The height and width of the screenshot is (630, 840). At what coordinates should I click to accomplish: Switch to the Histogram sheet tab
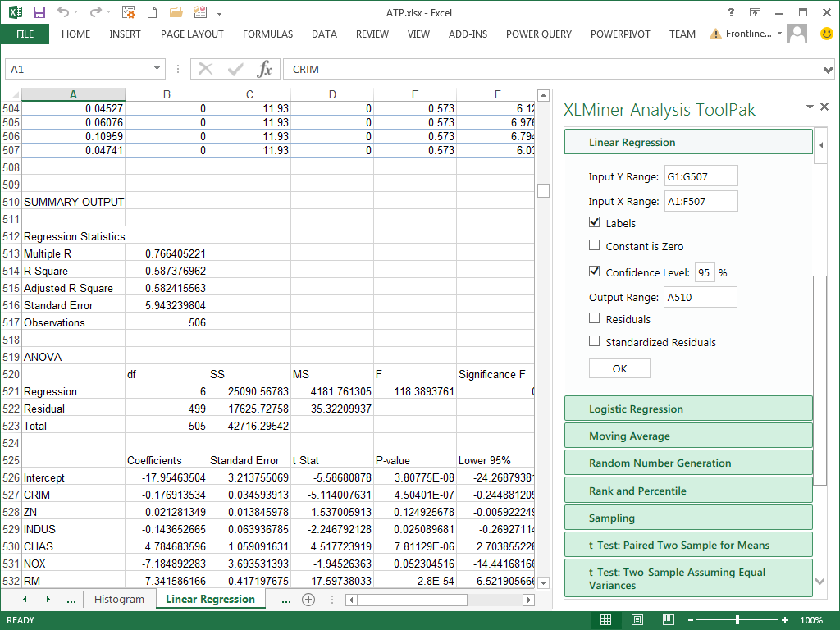(119, 600)
